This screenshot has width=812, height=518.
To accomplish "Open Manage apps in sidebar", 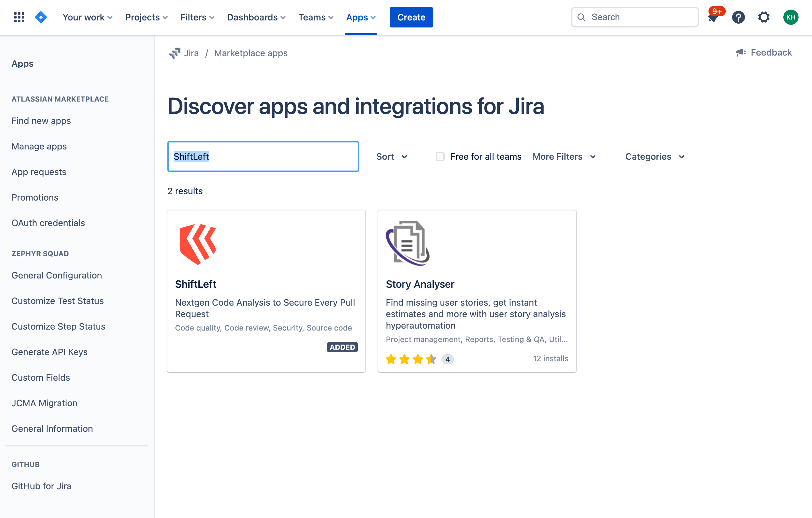I will coord(39,146).
